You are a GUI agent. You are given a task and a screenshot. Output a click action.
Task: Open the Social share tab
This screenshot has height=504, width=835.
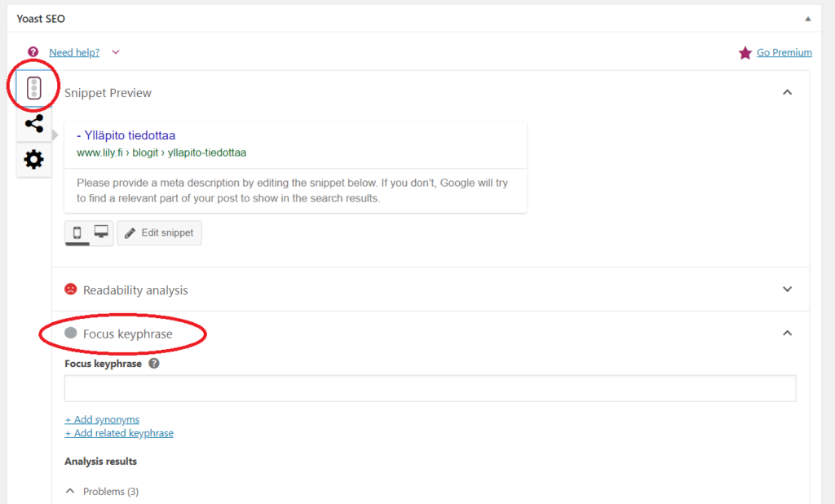(x=34, y=124)
